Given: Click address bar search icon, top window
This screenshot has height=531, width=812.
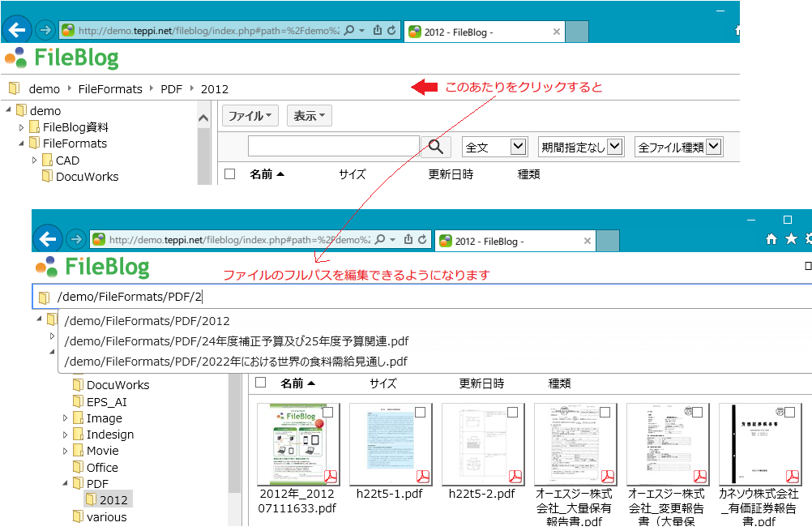Looking at the screenshot, I should [x=349, y=31].
